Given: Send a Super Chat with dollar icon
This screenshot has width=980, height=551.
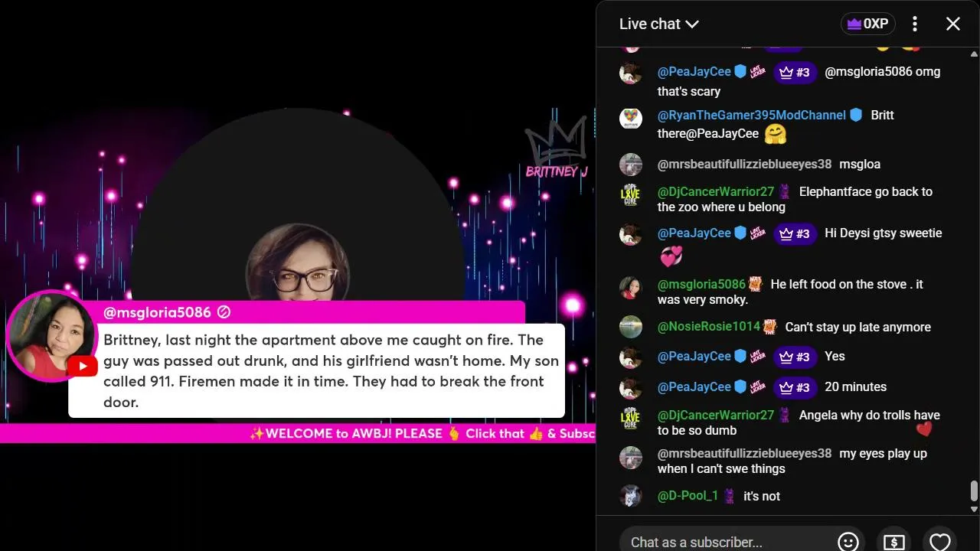Looking at the screenshot, I should (894, 541).
